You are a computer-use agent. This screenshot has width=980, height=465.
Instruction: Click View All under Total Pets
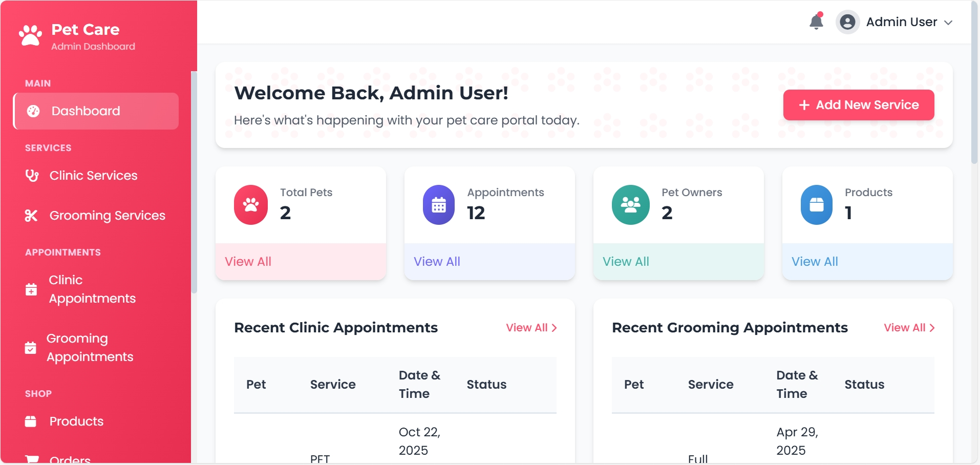[x=248, y=261]
